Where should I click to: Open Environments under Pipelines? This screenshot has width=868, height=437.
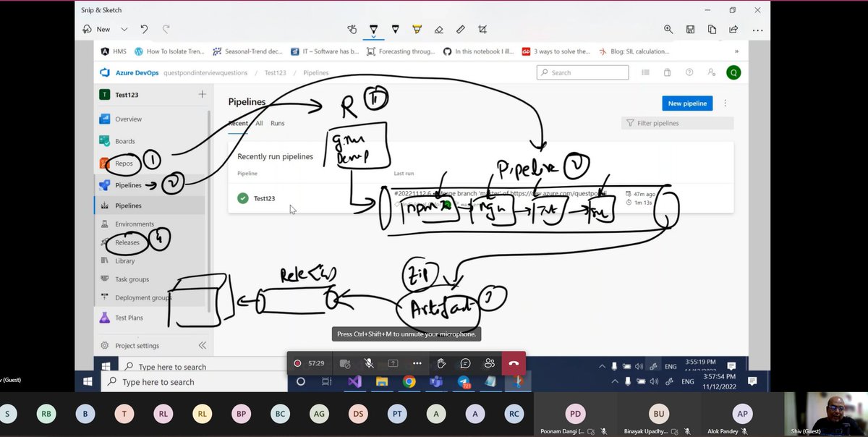click(135, 224)
